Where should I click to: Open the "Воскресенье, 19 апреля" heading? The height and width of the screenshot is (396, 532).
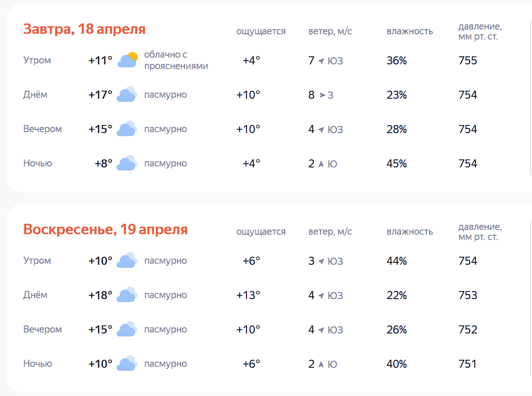click(105, 229)
